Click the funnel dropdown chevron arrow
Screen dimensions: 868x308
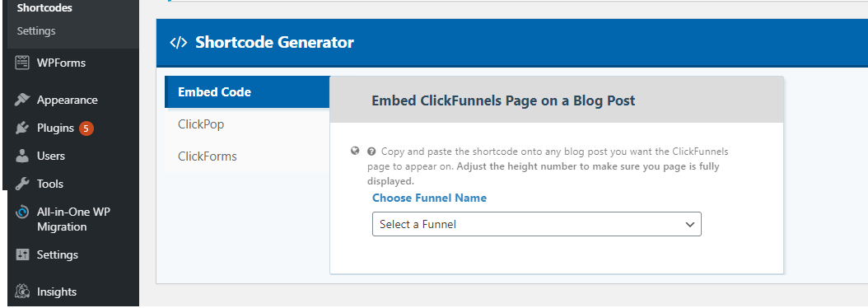[x=690, y=224]
